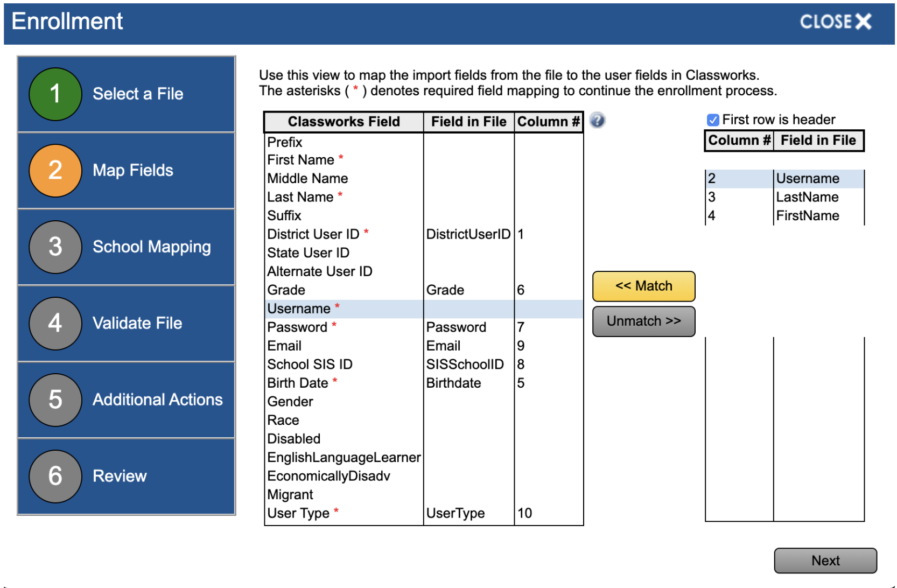The height and width of the screenshot is (588, 897).
Task: Select the First Name field row
Action: pyautogui.click(x=424, y=160)
